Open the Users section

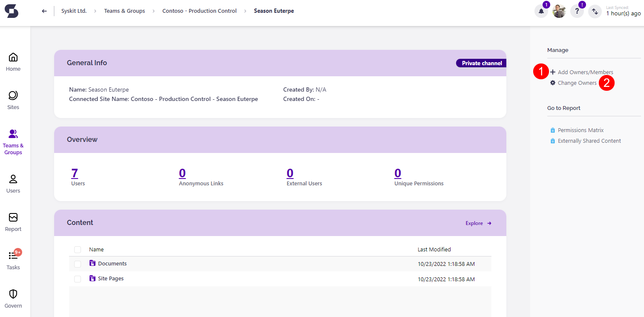pyautogui.click(x=13, y=183)
